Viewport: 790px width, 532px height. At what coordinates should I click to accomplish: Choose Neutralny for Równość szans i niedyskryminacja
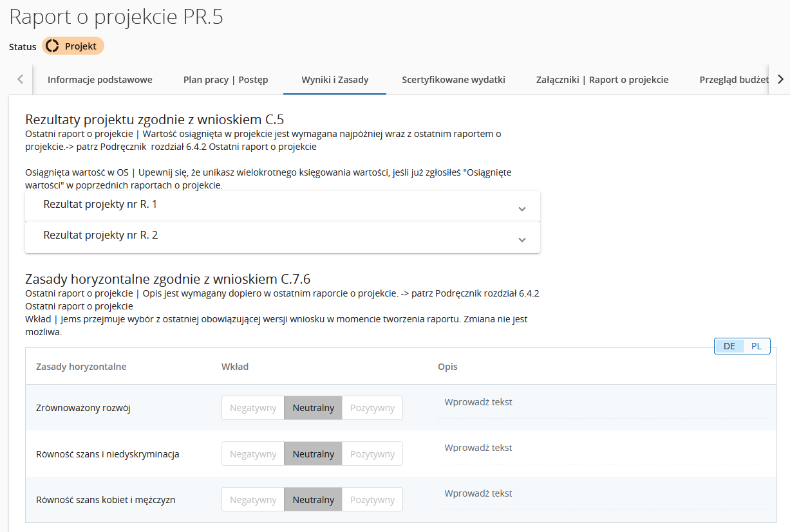313,454
